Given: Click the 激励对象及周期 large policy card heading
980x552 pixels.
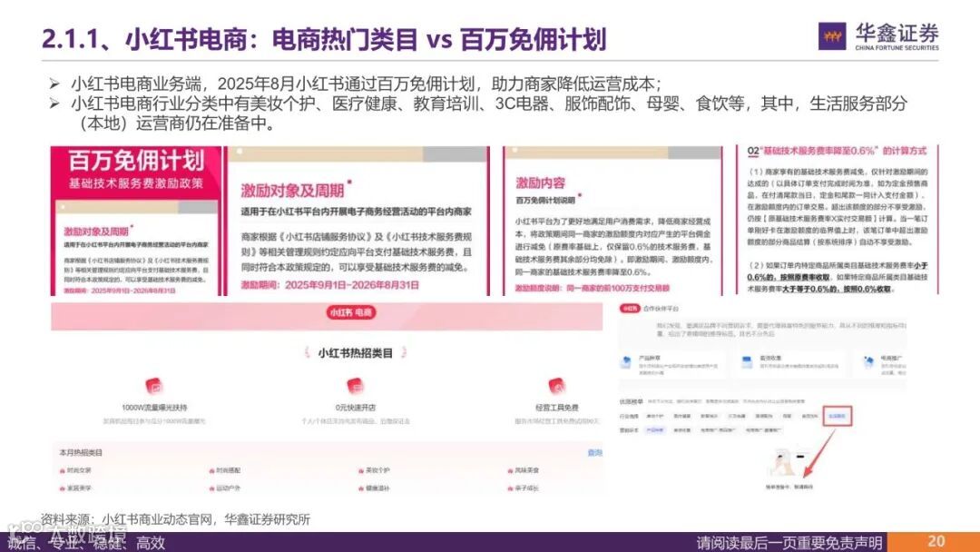Looking at the screenshot, I should [292, 191].
